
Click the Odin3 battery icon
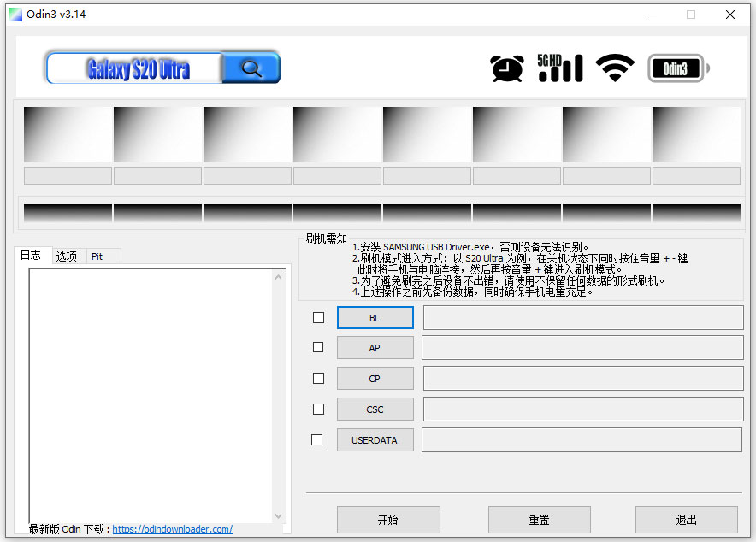(x=678, y=68)
